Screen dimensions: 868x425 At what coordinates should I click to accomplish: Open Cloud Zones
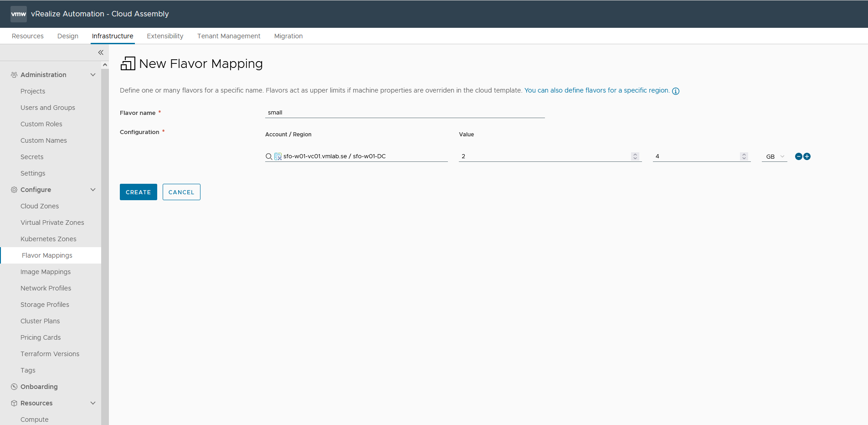tap(40, 206)
